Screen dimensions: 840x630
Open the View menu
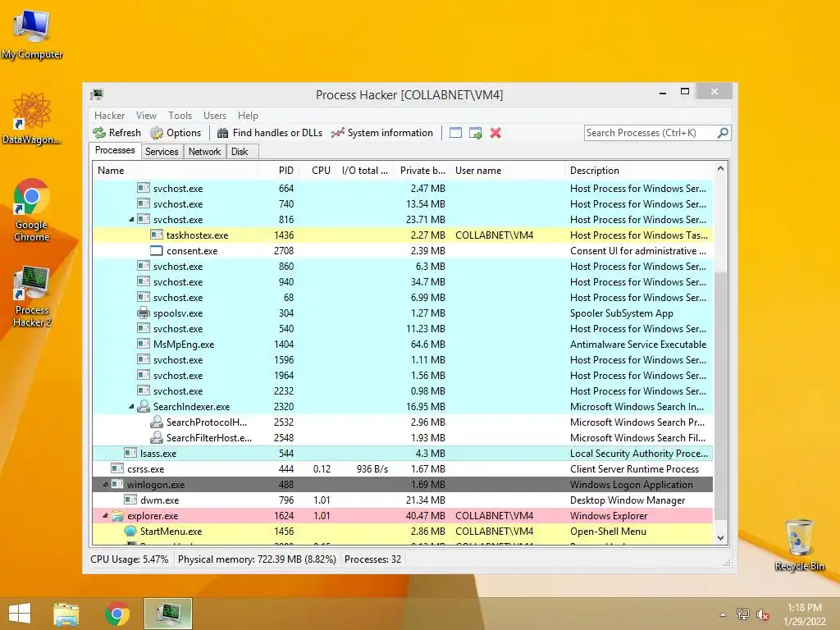[x=146, y=116]
